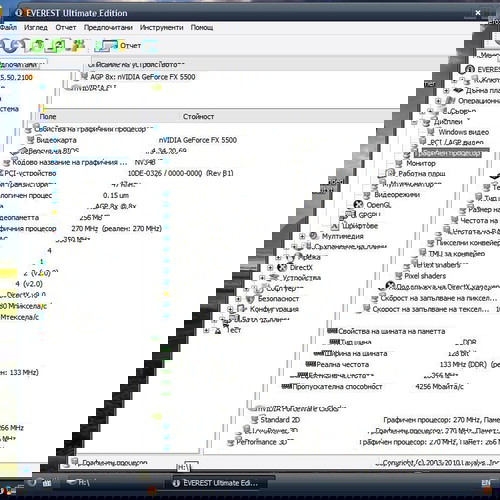Expand the Мултимедия tree node
The width and height of the screenshot is (500, 500).
point(302,236)
